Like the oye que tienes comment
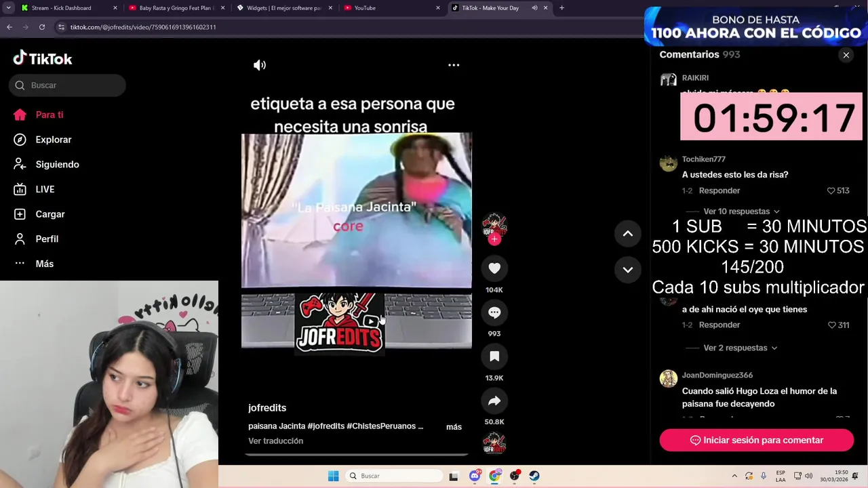 tap(831, 325)
